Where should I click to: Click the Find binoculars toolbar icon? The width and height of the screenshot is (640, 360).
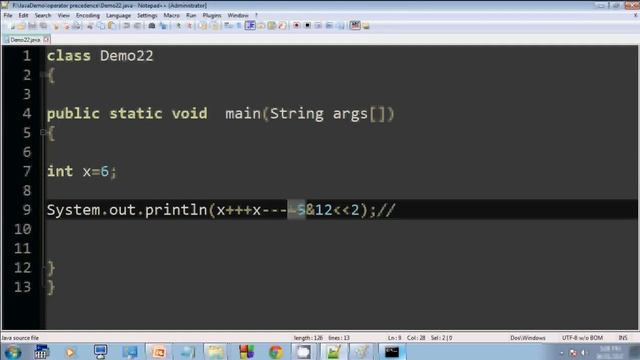click(x=152, y=26)
